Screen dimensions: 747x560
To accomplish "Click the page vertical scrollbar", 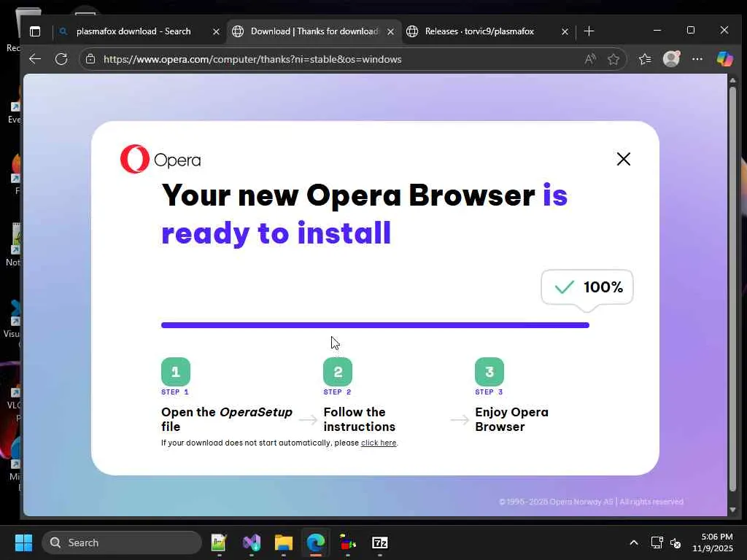I will click(x=732, y=288).
